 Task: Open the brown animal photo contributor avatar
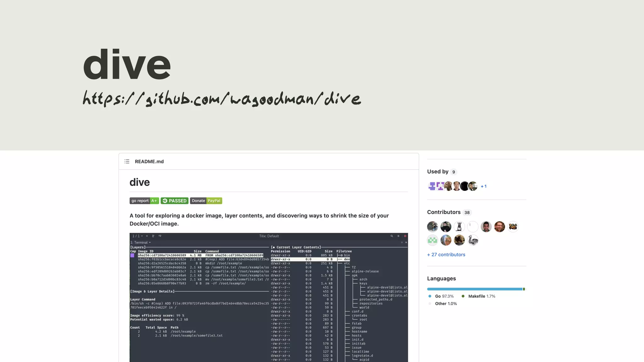[x=459, y=240]
